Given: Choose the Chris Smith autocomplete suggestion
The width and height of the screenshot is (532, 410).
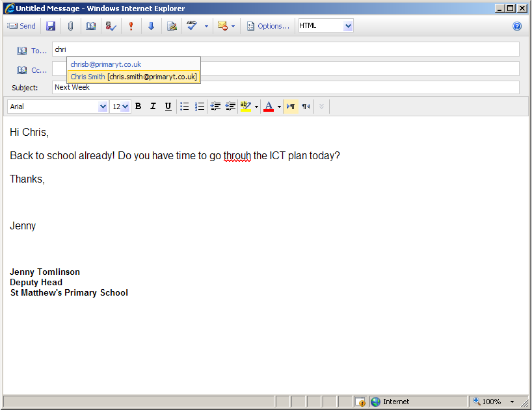Looking at the screenshot, I should 133,77.
